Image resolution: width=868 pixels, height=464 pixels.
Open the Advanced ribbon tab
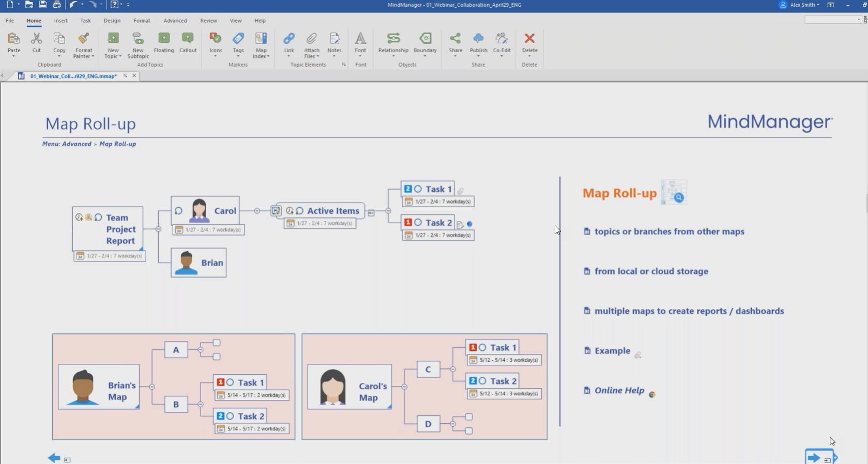click(175, 21)
